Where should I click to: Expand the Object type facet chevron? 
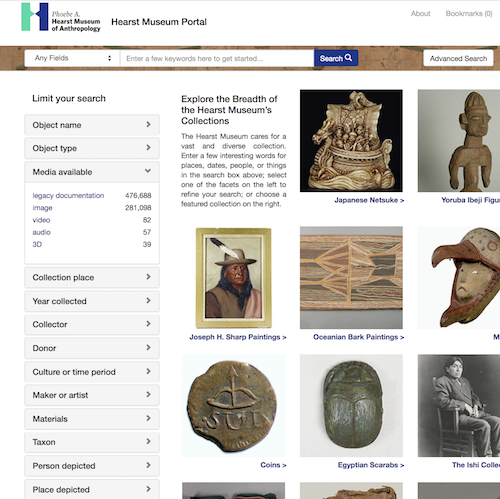tap(148, 148)
